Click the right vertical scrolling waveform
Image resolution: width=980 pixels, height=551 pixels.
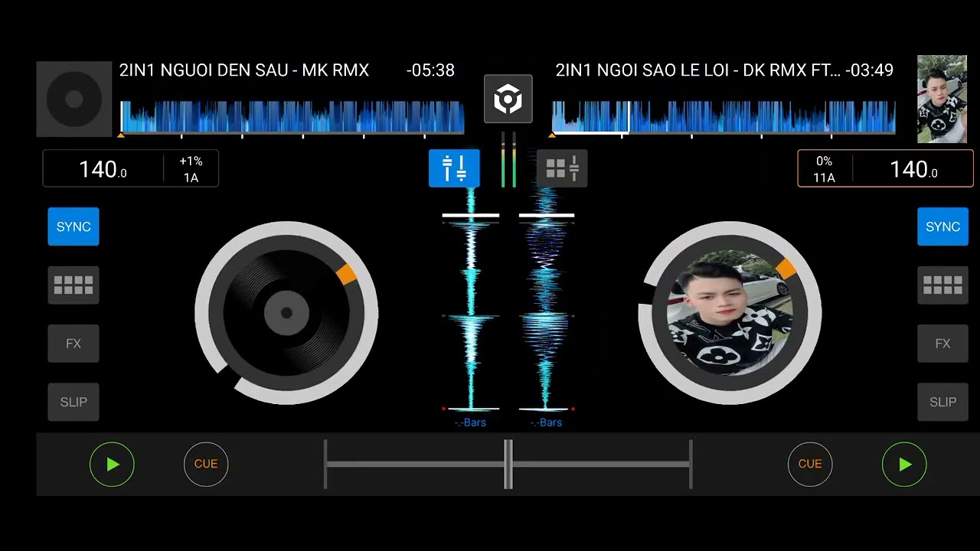546,300
